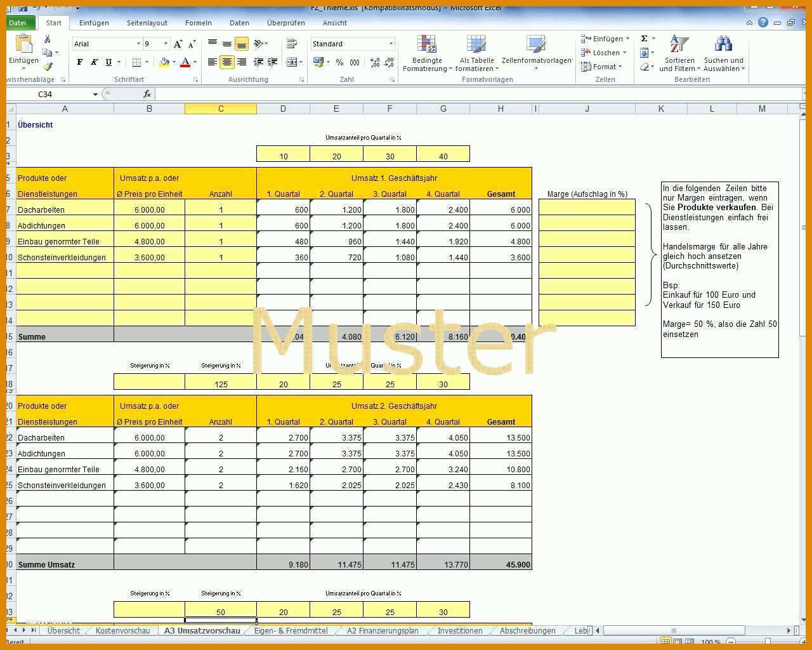Apply the red font color A

click(185, 62)
